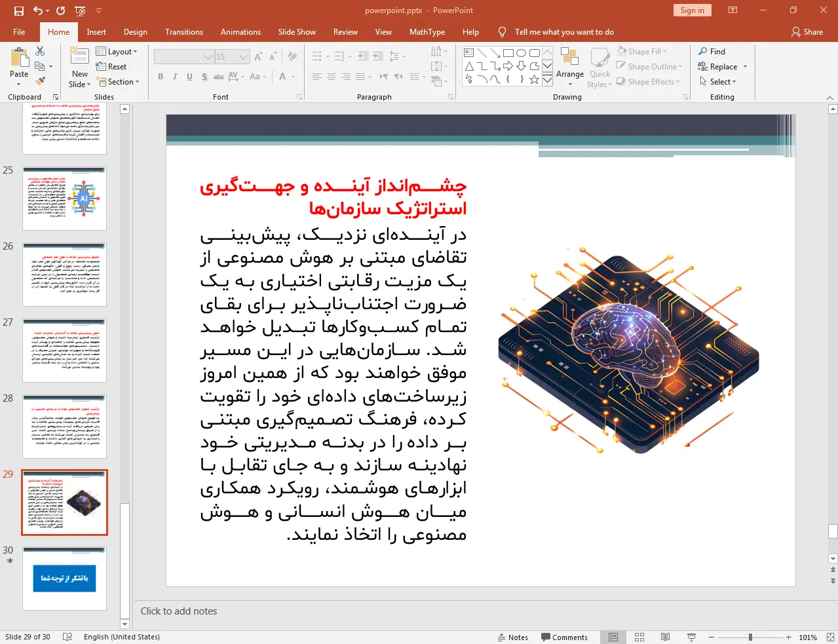Expand the shapes gallery More arrow

point(548,79)
